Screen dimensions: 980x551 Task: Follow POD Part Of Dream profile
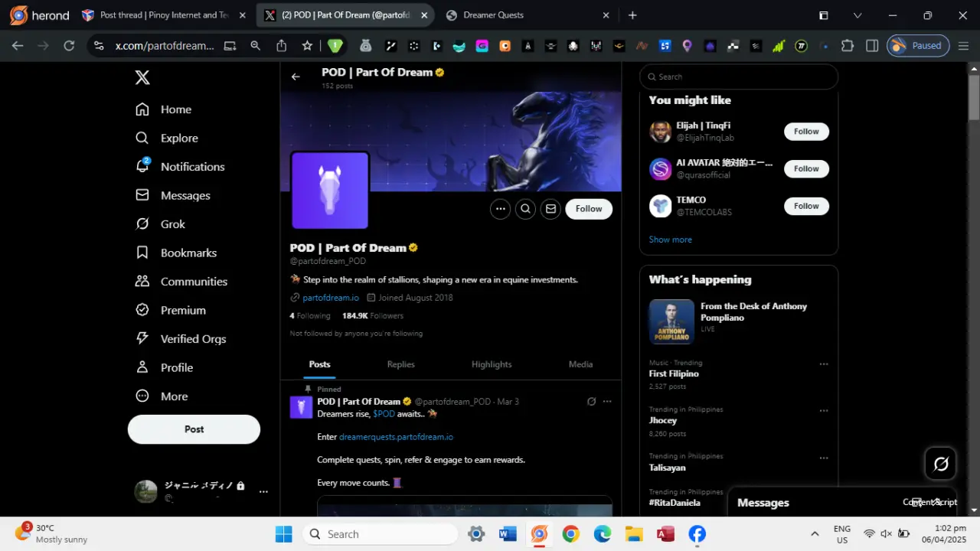pyautogui.click(x=589, y=209)
